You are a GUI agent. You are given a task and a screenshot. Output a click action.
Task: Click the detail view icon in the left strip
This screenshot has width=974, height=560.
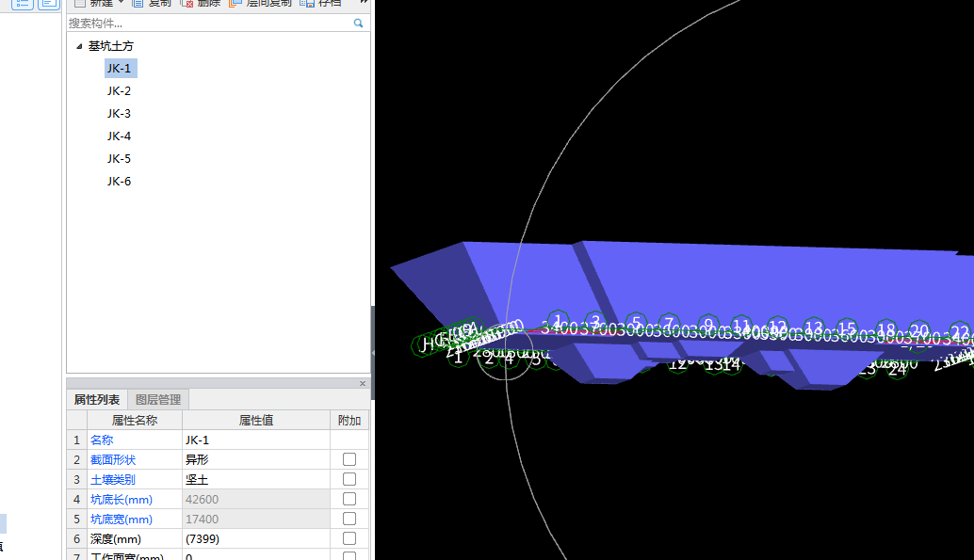49,4
